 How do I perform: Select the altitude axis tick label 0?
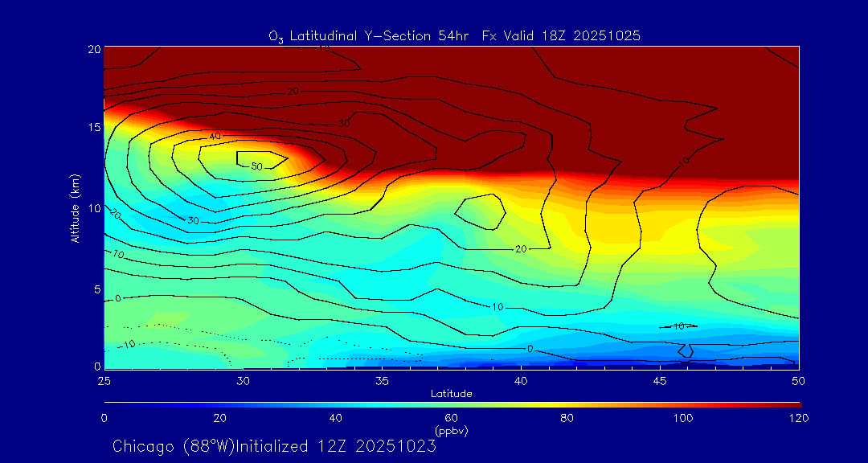pyautogui.click(x=97, y=366)
